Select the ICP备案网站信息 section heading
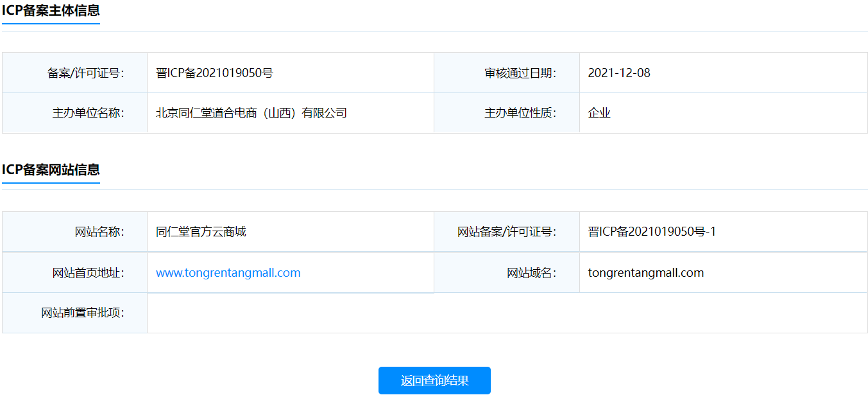 51,170
